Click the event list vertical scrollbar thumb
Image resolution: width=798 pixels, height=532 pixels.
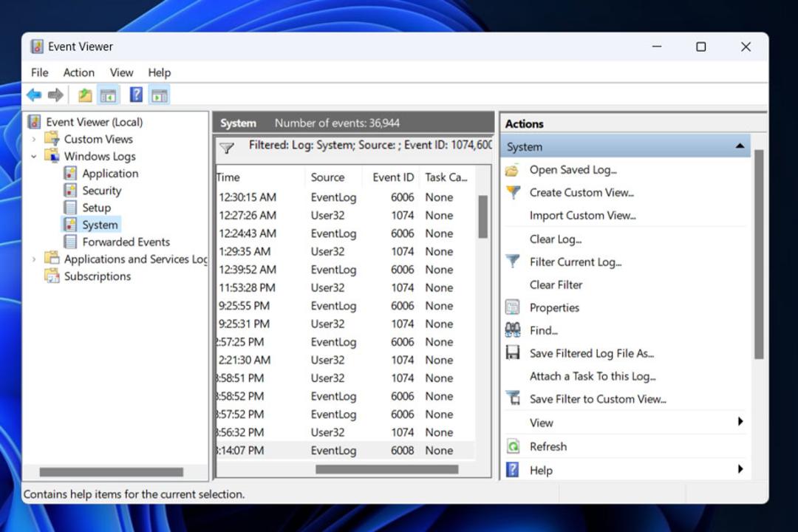(x=483, y=217)
